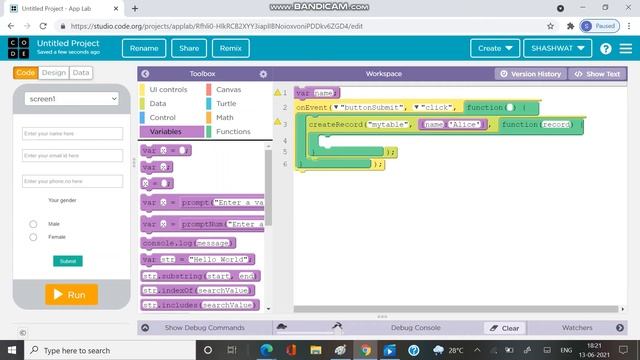Open Chrome extensions puzzle icon
The height and width of the screenshot is (360, 640).
(570, 26)
